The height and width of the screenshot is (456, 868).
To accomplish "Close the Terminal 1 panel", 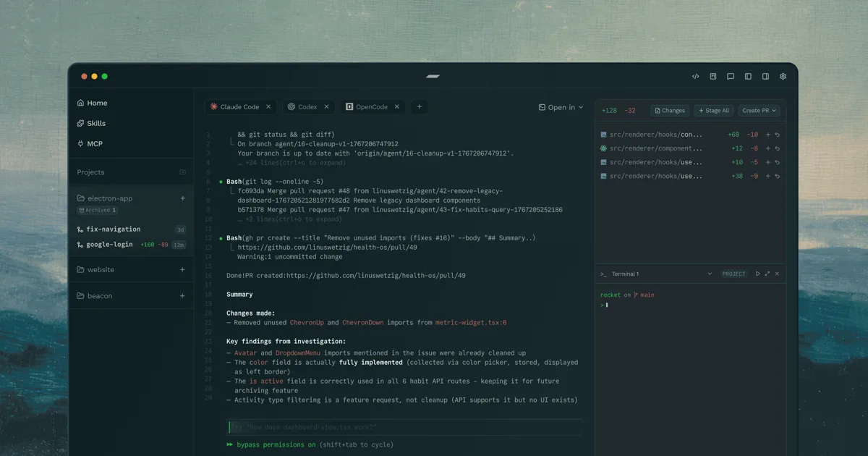I will tap(778, 274).
